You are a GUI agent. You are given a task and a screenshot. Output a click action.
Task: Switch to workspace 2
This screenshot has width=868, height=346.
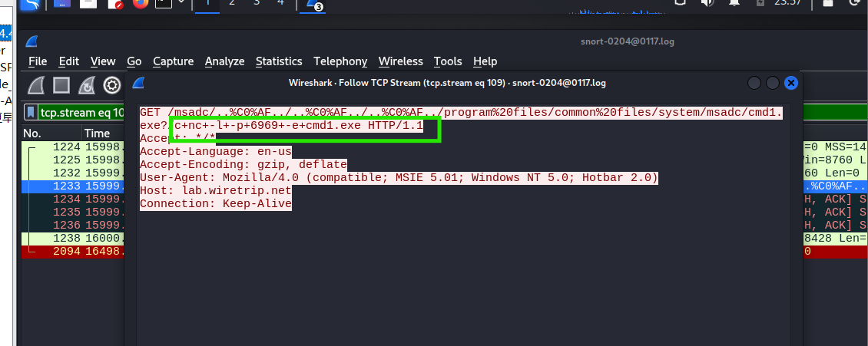pos(231,4)
